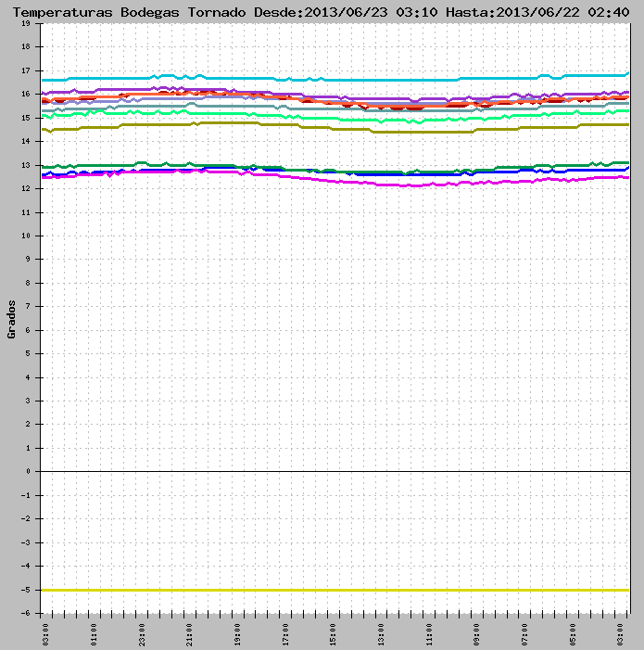Click the y-axis tick label 4
This screenshot has width=644, height=650.
pos(28,377)
